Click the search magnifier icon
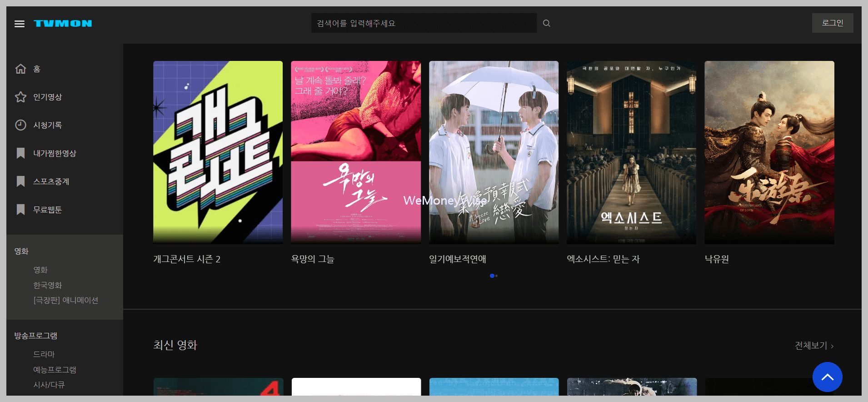 (547, 23)
